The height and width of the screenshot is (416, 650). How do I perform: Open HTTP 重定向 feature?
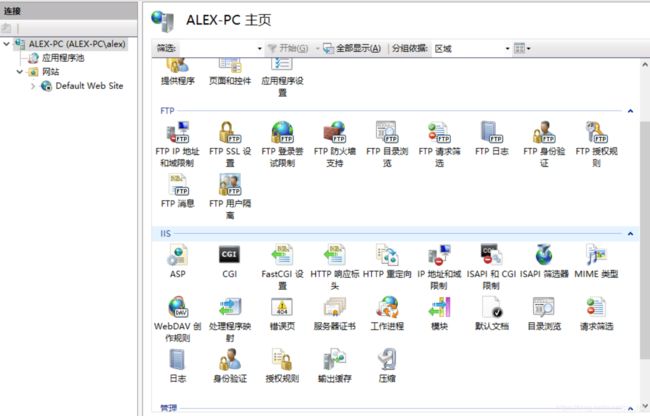387,261
